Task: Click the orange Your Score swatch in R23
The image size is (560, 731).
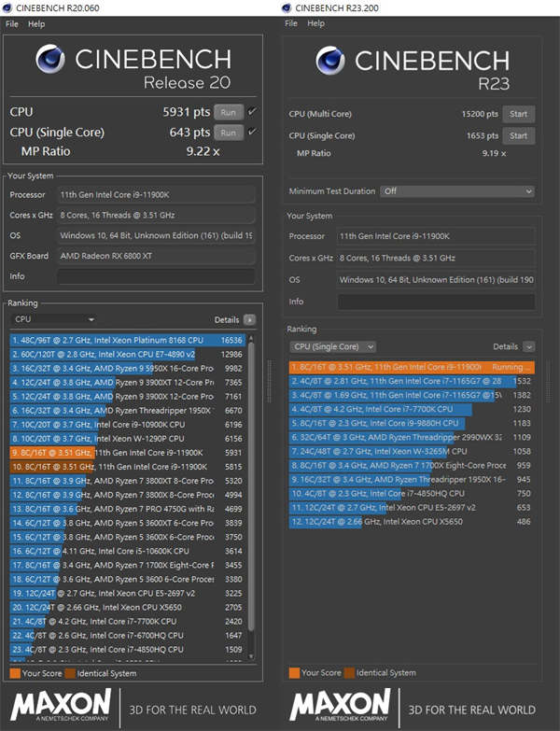Action: tap(294, 673)
